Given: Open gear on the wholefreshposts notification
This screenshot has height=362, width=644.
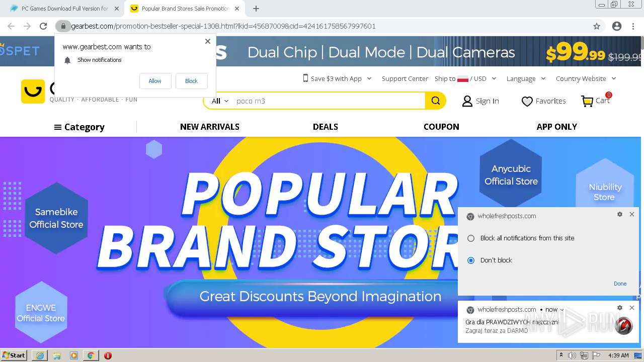Looking at the screenshot, I should [620, 308].
